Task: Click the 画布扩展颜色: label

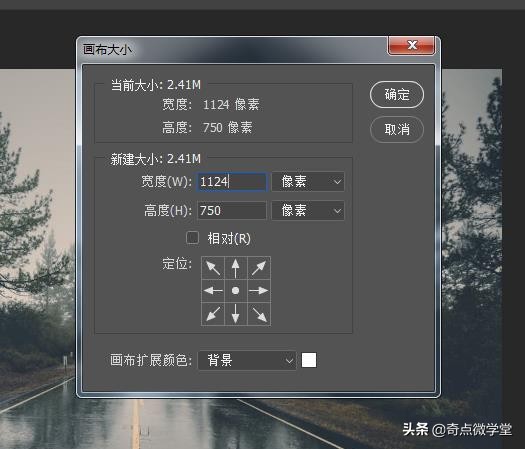Action: (x=151, y=361)
